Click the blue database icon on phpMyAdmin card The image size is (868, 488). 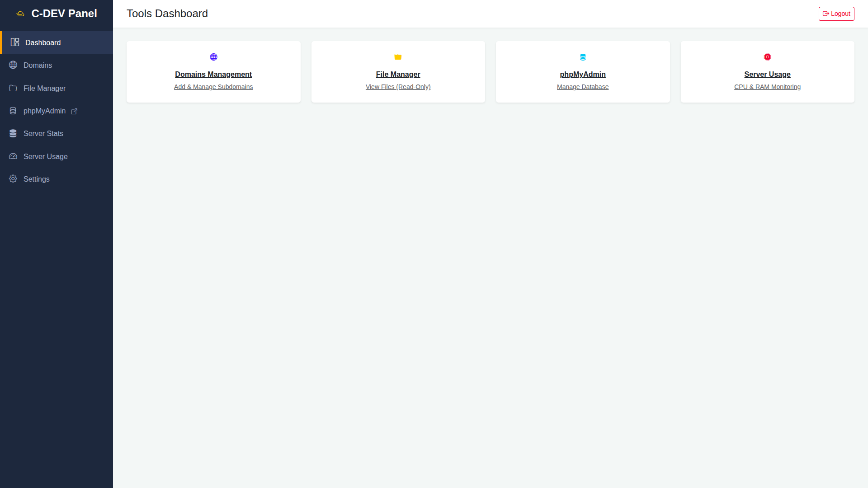coord(583,57)
